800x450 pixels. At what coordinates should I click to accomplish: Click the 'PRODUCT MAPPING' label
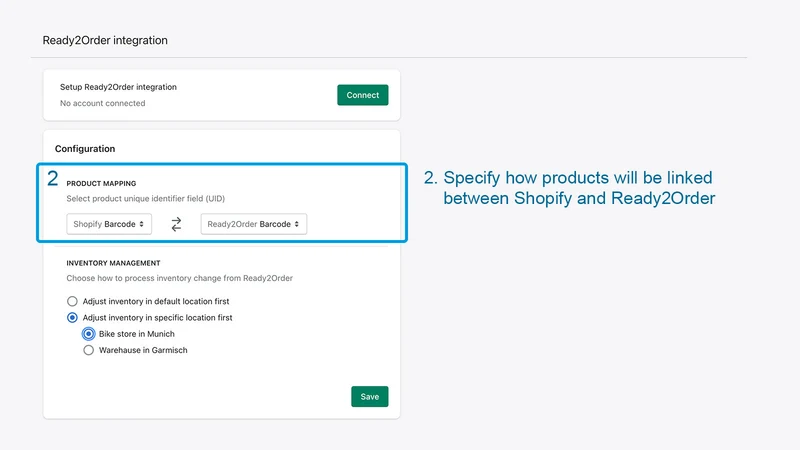[x=101, y=183]
